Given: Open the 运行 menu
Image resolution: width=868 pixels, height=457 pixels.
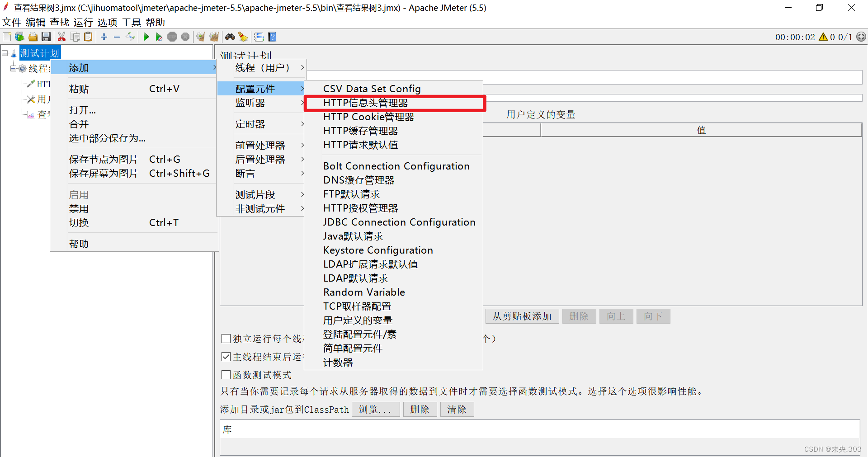Looking at the screenshot, I should (x=84, y=22).
